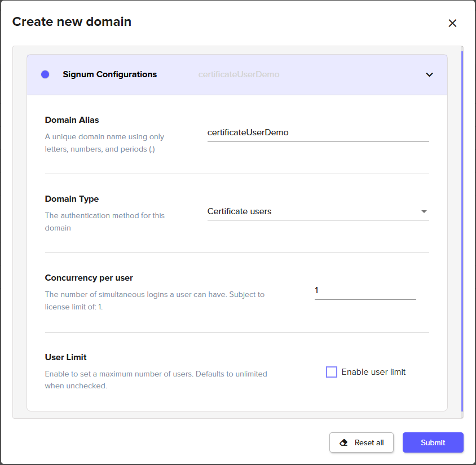Screen dimensions: 476x465
Task: Focus the Domain Alias text field
Action: pos(318,133)
